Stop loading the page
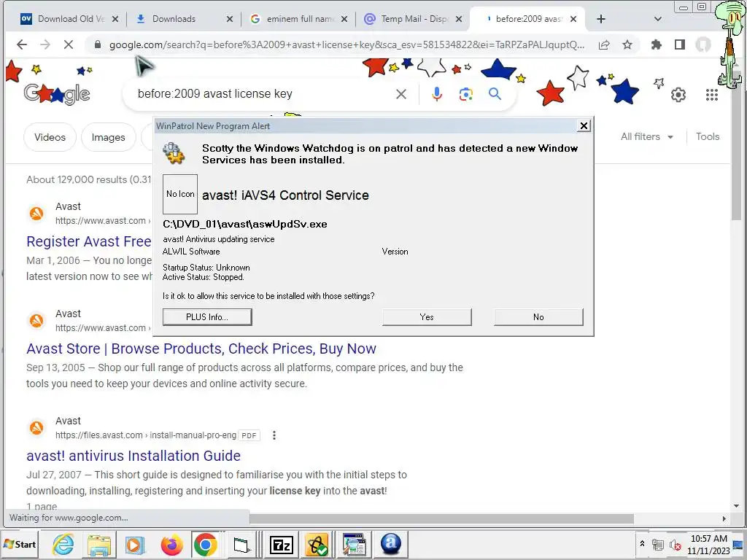 68,44
